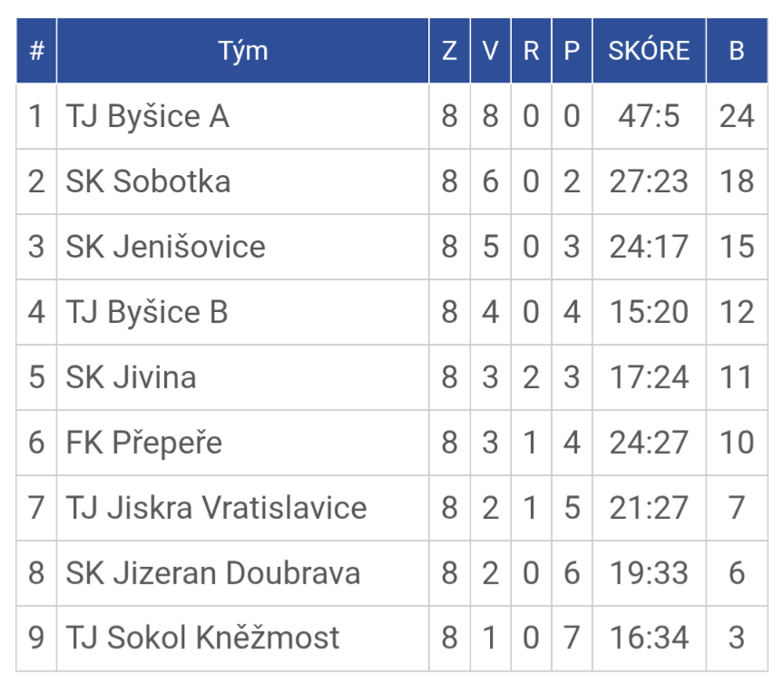Click TJ Sokol Kněžmost team name
784x684 pixels.
[202, 638]
